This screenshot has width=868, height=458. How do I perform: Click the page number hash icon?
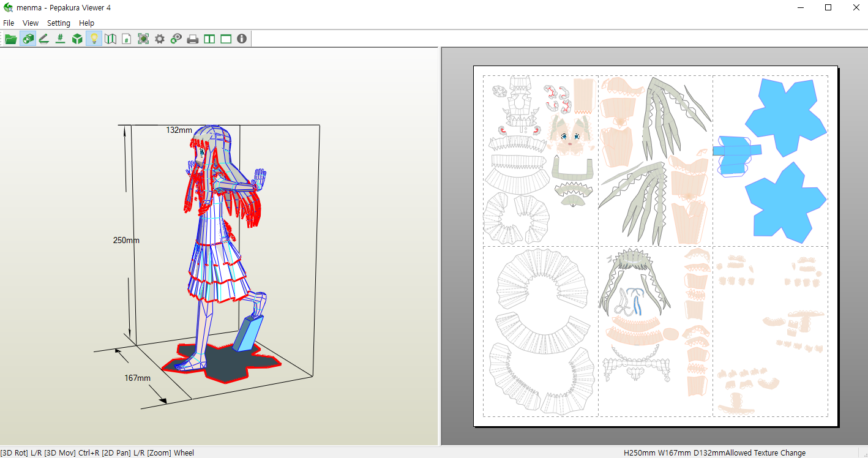tap(127, 39)
